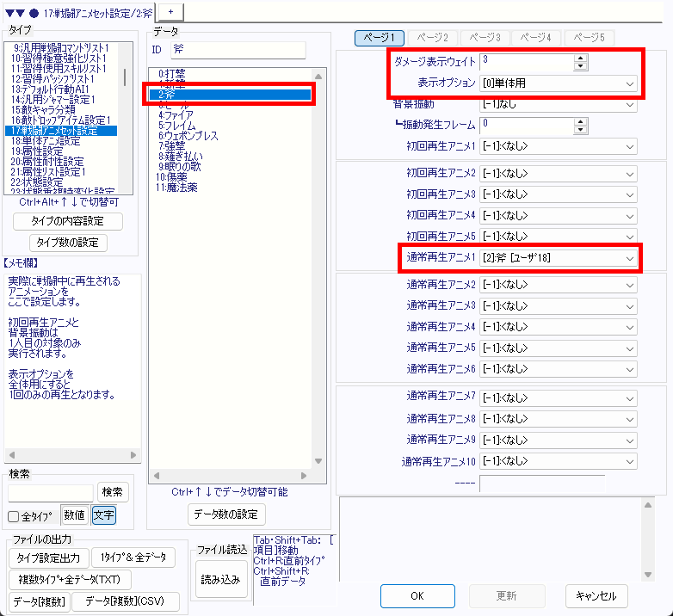Decrease the 振動発生フレーム value with the down arrow
The height and width of the screenshot is (616, 673).
point(581,131)
